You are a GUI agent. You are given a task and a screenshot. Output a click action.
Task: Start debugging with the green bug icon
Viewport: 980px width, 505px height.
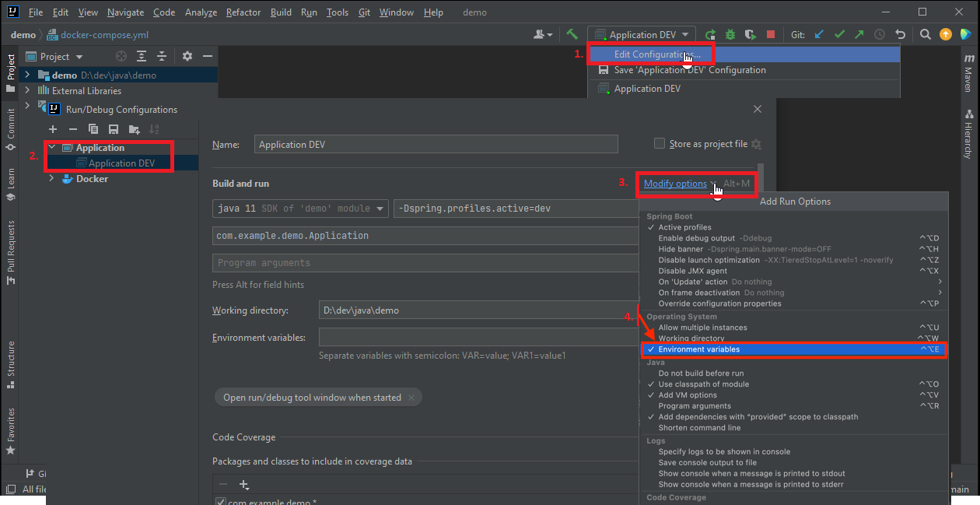(730, 34)
